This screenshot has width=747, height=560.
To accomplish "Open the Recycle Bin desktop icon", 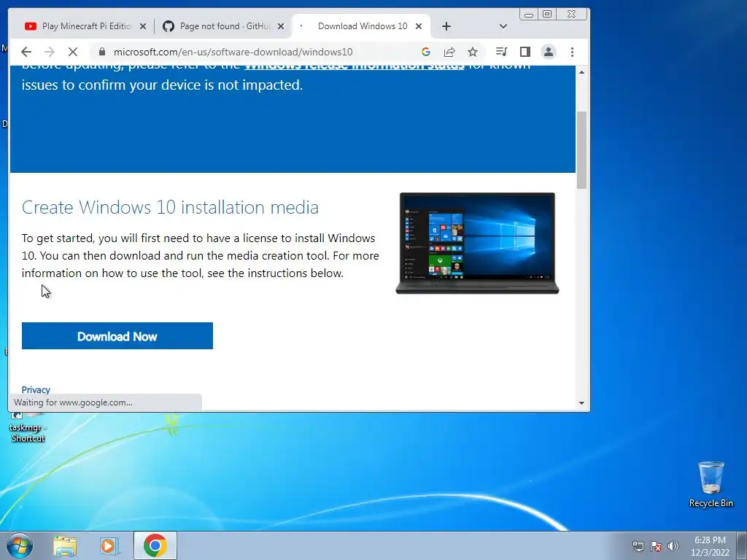I will point(711,484).
